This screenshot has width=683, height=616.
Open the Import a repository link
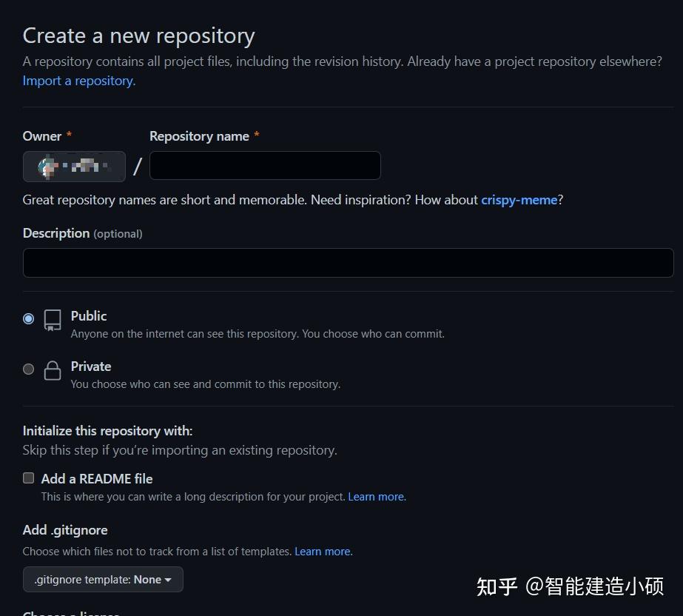(78, 81)
